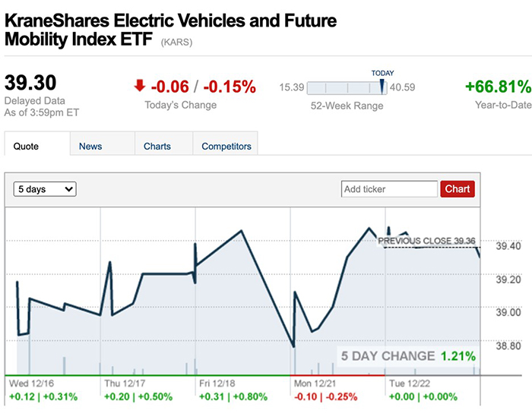This screenshot has width=532, height=420.
Task: Open the 5 days range dropdown
Action: coord(46,188)
